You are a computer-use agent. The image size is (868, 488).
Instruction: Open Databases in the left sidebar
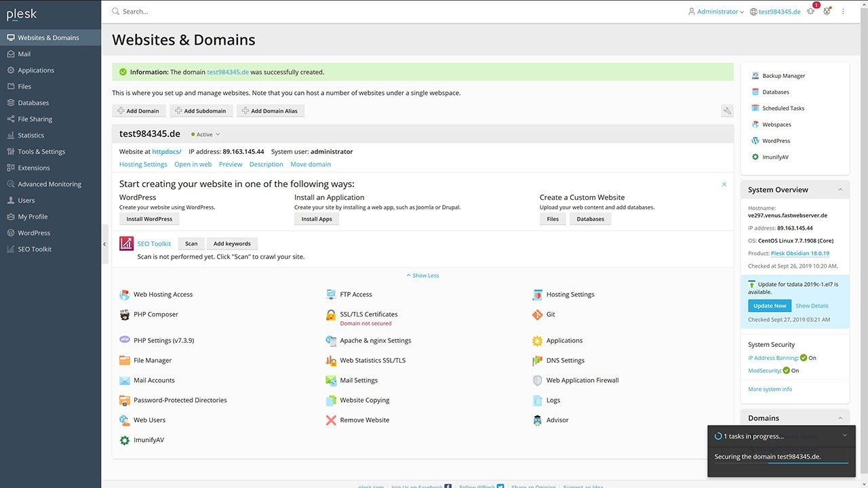click(x=33, y=103)
